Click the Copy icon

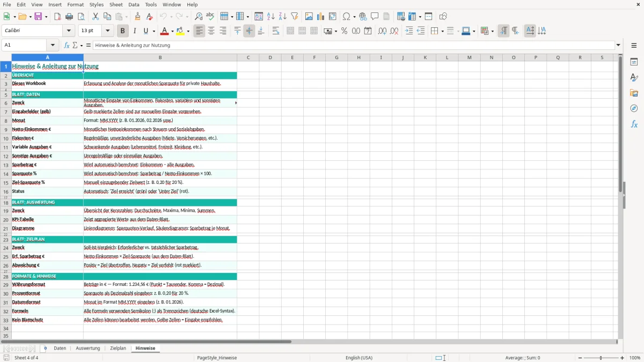107,17
